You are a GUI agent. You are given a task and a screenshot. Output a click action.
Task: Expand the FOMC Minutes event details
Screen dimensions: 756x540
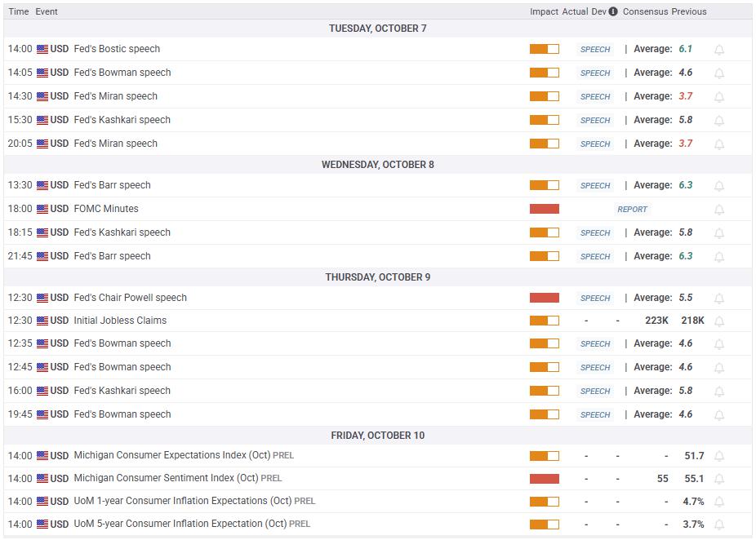(106, 209)
